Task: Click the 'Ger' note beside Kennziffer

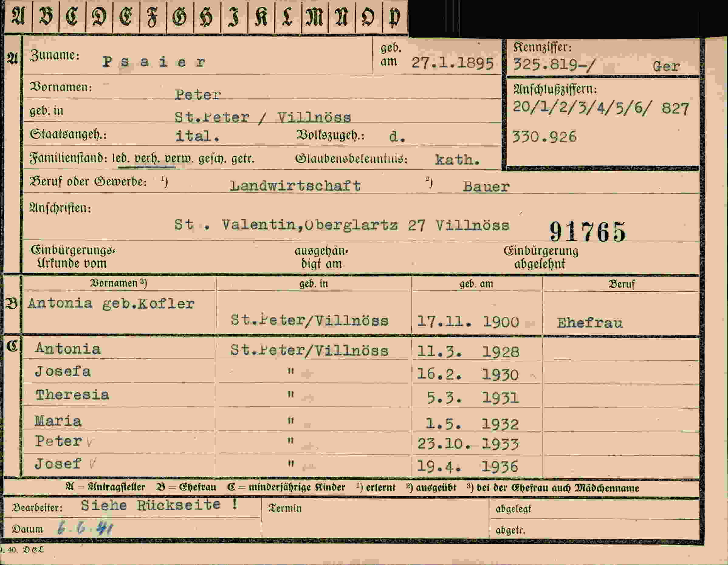Action: pyautogui.click(x=666, y=66)
